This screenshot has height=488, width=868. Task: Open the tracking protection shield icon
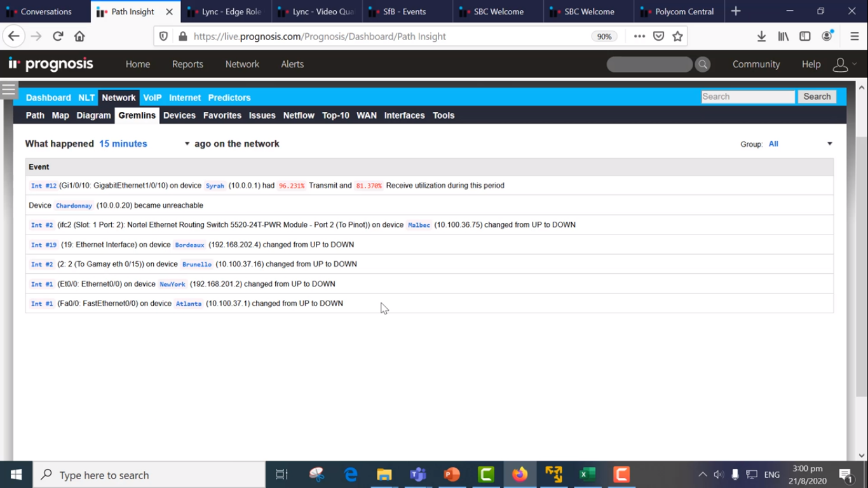163,36
